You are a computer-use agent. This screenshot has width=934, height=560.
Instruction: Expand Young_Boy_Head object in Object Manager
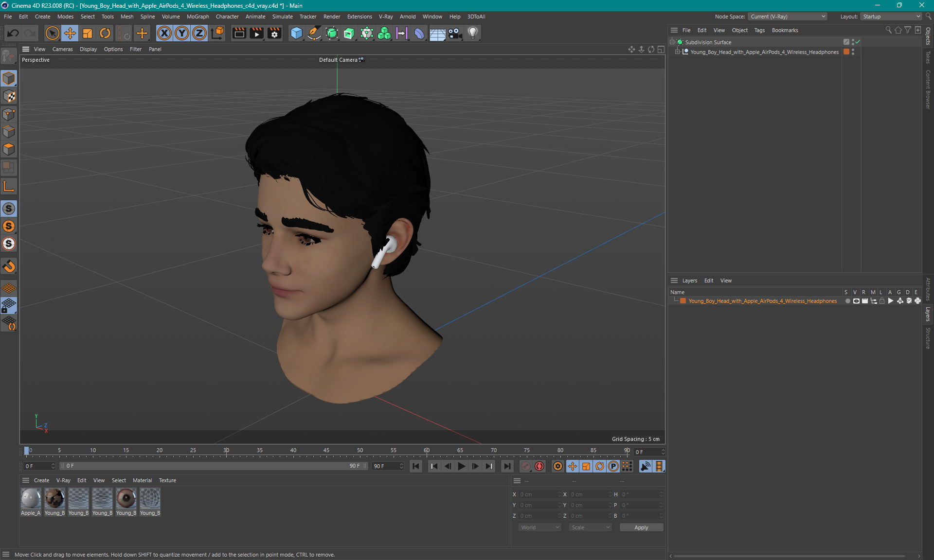pyautogui.click(x=678, y=52)
